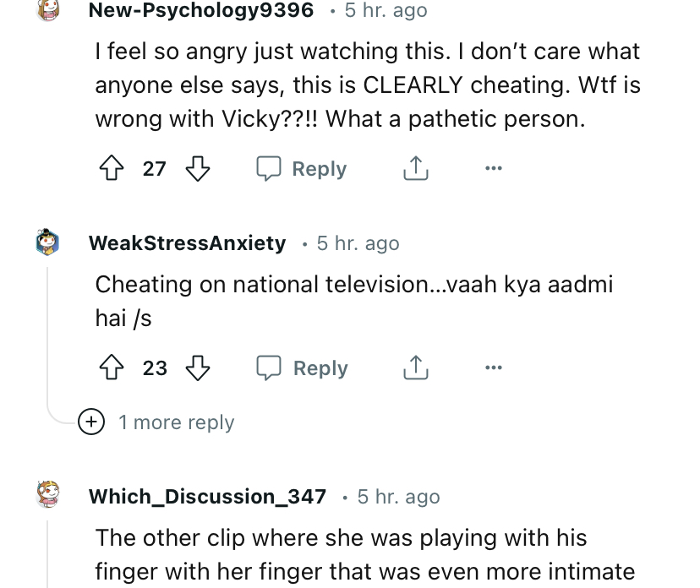Downvote WeakStressAnxiety's comment
The height and width of the screenshot is (588, 700).
click(199, 368)
